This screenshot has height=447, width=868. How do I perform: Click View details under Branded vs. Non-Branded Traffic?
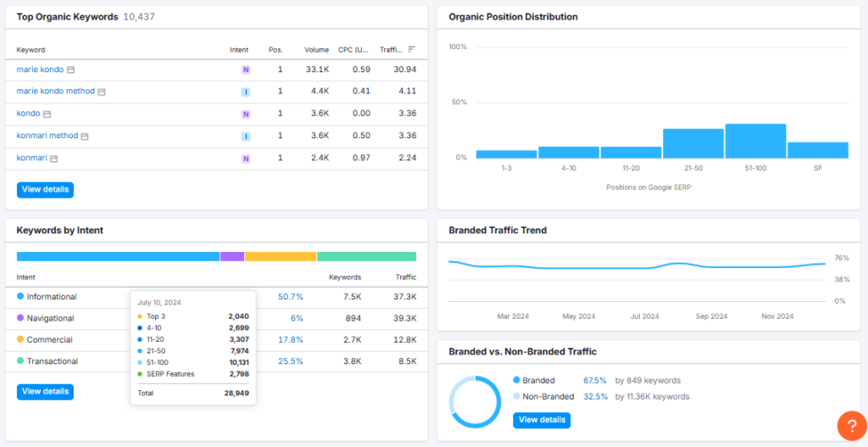coord(542,420)
